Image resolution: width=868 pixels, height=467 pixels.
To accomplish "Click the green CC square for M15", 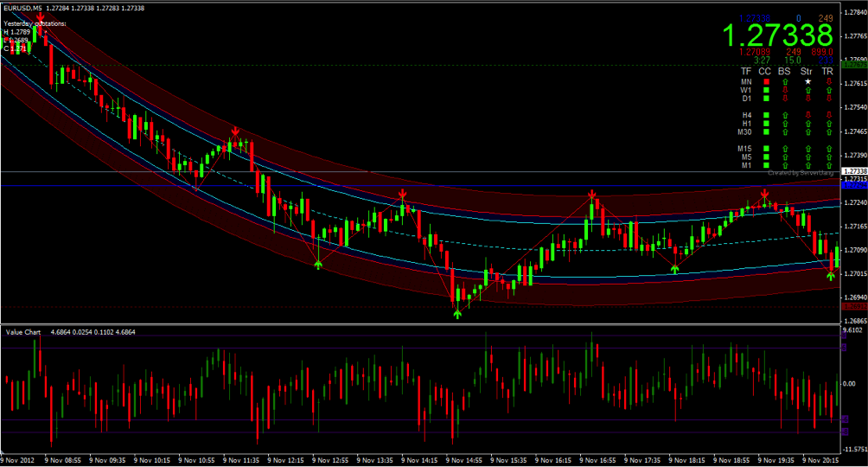I will [x=766, y=149].
